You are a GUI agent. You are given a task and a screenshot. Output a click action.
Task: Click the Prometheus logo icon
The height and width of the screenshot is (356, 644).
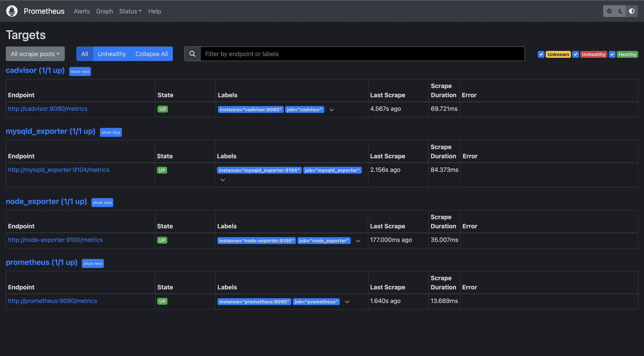pos(12,11)
